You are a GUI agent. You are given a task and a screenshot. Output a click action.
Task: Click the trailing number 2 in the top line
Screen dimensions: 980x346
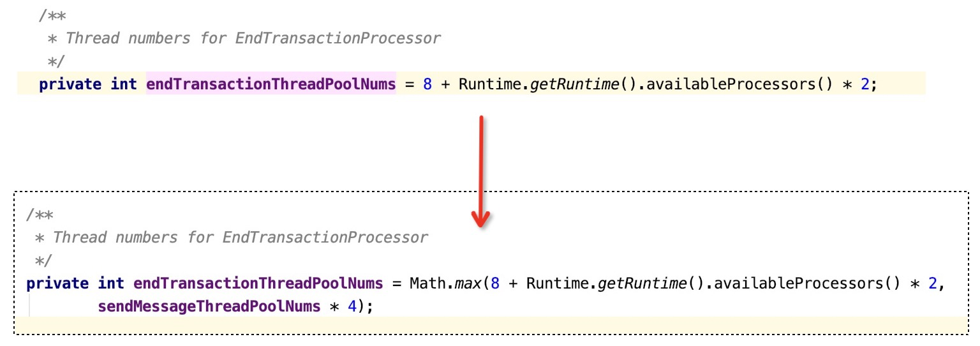click(865, 84)
